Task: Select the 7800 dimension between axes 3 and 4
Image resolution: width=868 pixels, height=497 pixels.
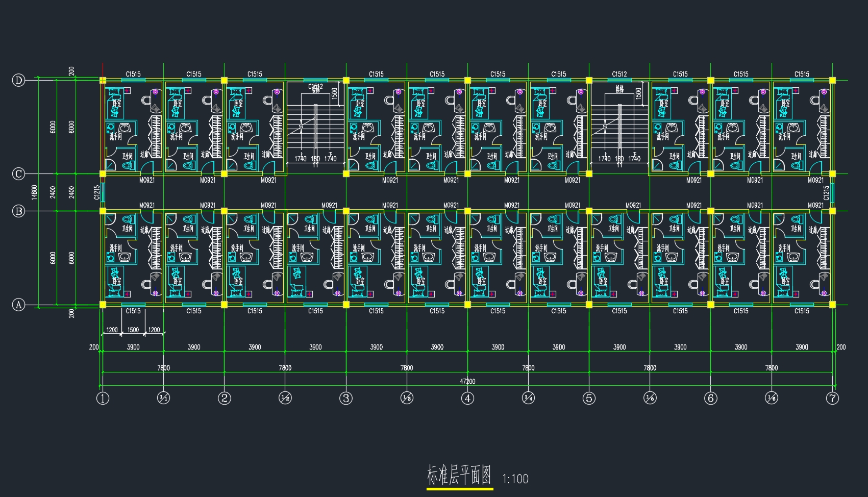Action: coord(407,368)
